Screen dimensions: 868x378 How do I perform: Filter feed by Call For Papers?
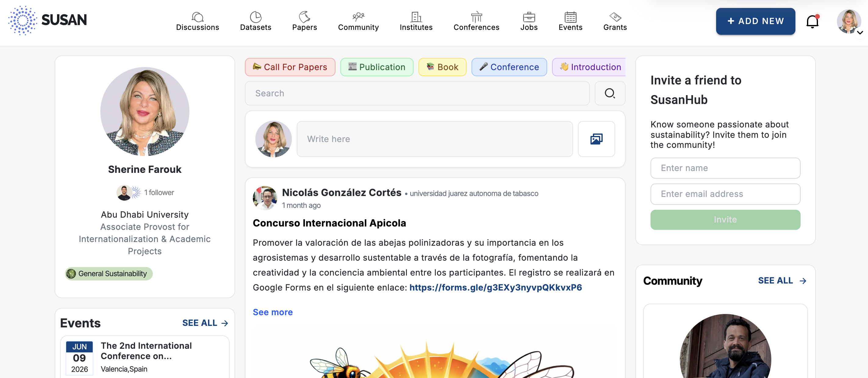[290, 67]
